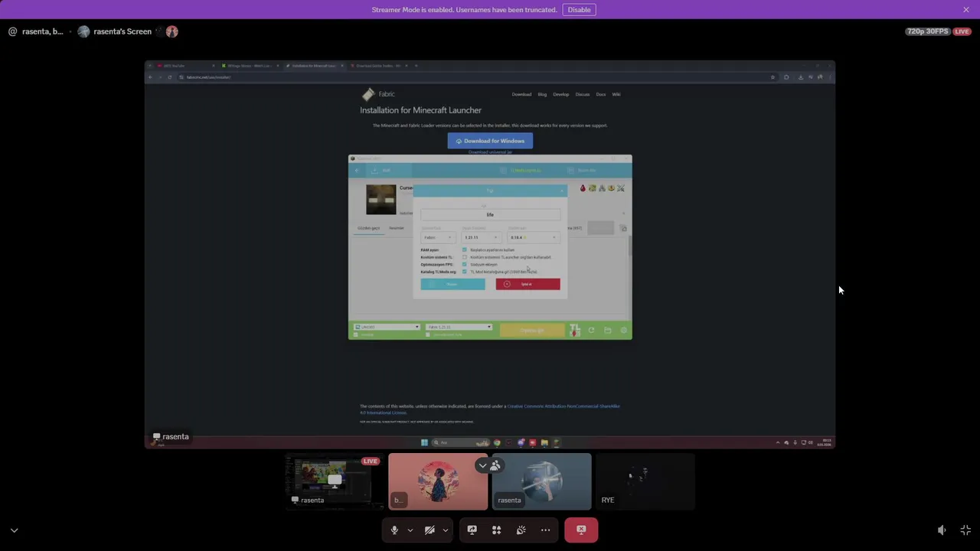Toggle checkbox under the account dropdown in TLauncher
The height and width of the screenshot is (551, 980).
coord(356,334)
